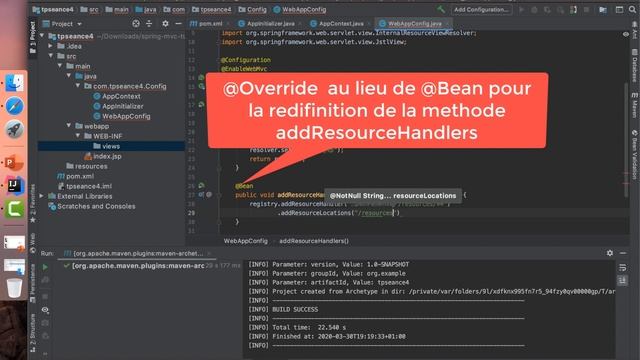Open PowerPoint from the dock
640x360 pixels.
pyautogui.click(x=14, y=162)
